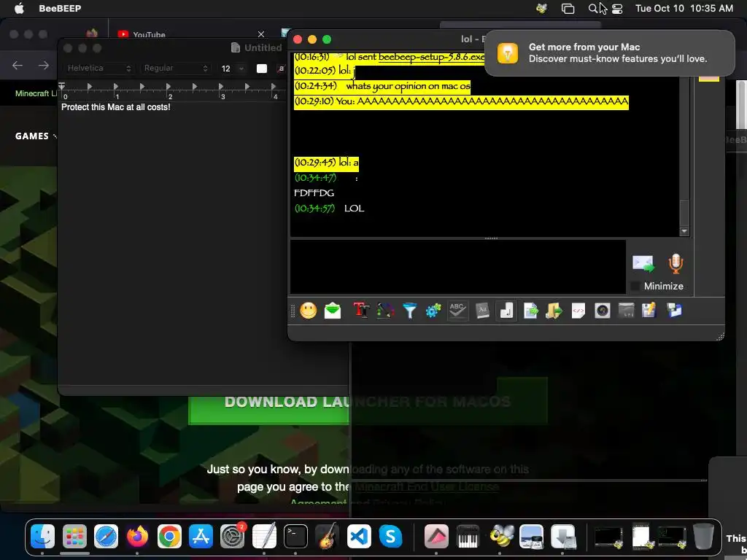Click the toolbar drag handle beside emoticons
The height and width of the screenshot is (560, 747).
coord(293,311)
